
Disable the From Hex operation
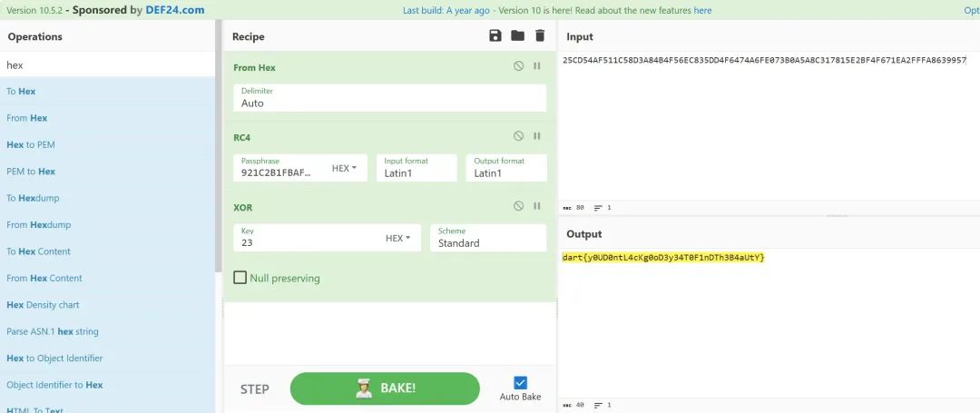coord(519,65)
